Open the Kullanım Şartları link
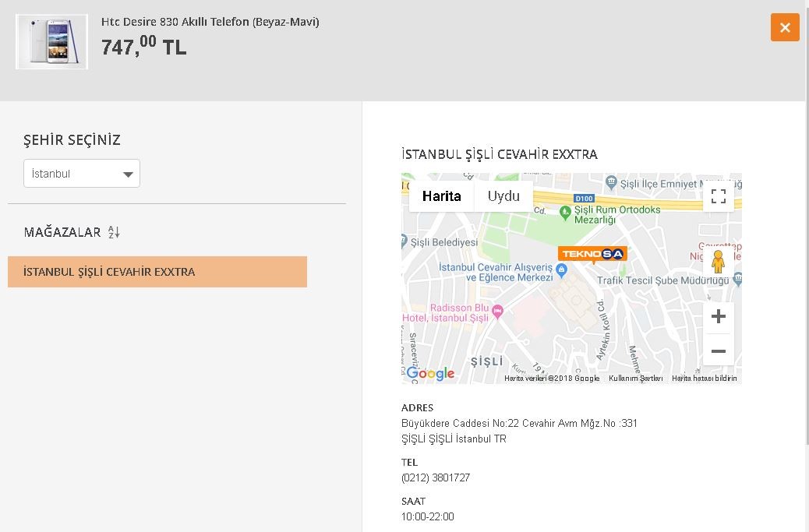 pos(636,379)
